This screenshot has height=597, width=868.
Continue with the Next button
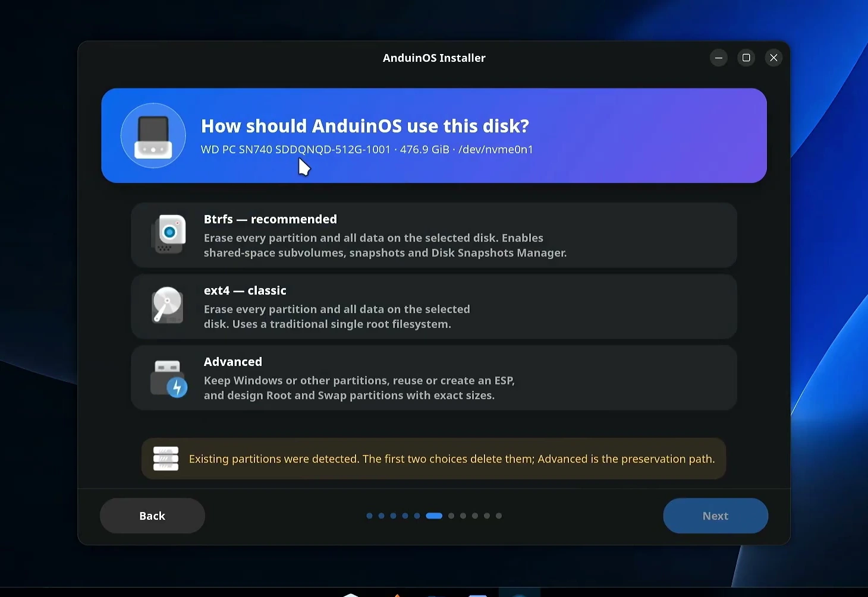(715, 516)
